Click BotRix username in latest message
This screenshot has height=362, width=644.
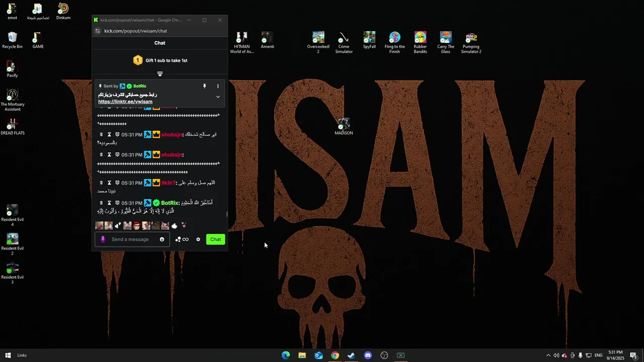[170, 203]
